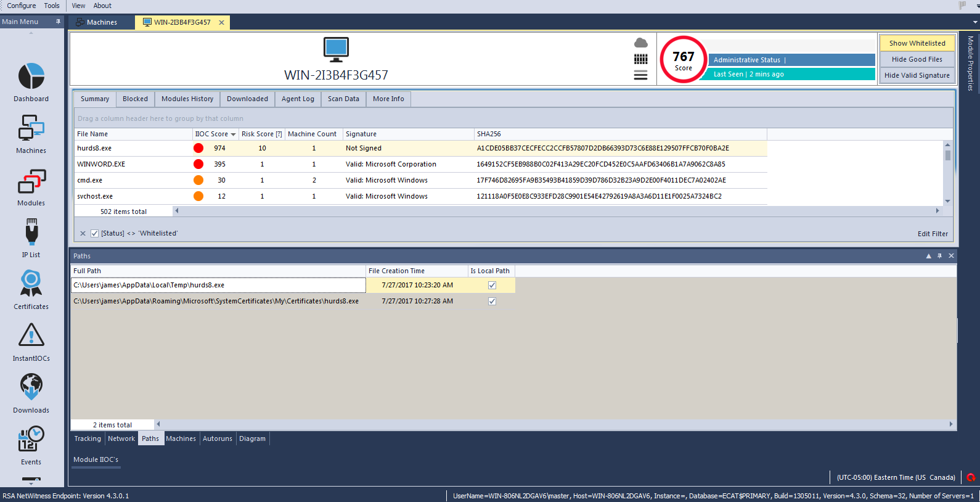Expand the tab list dropdown arrow
This screenshot has height=502, width=980.
pyautogui.click(x=975, y=22)
